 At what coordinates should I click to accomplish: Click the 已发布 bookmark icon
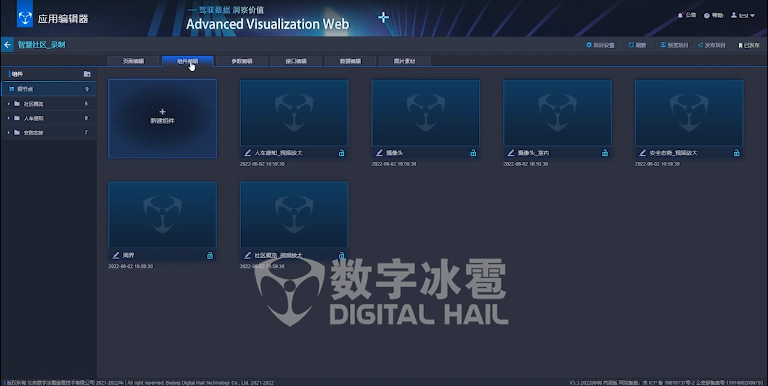[x=740, y=45]
